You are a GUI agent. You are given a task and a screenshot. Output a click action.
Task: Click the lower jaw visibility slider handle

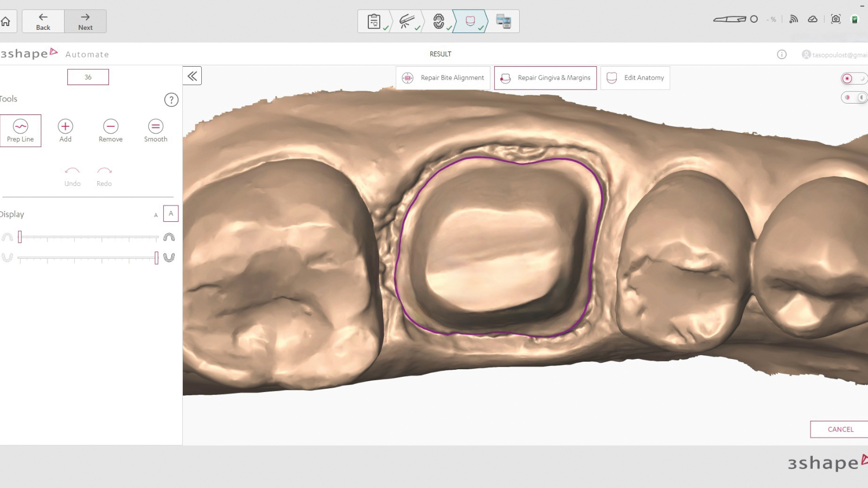(x=156, y=258)
